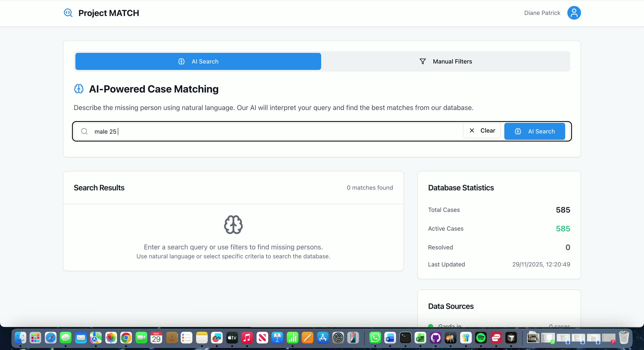Open Microsoft Excel from the Dock

420,338
